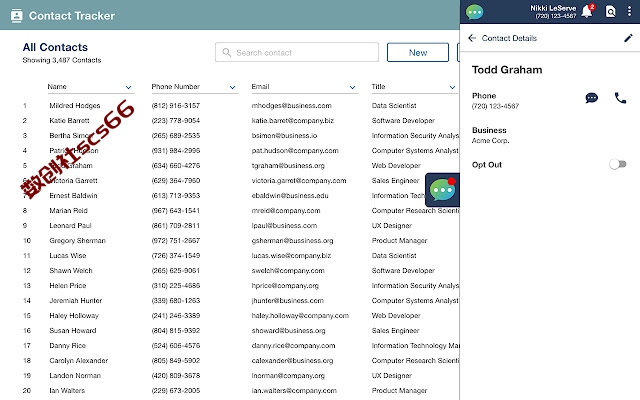
Task: Click email haley.holloway@company.com
Action: pos(300,316)
